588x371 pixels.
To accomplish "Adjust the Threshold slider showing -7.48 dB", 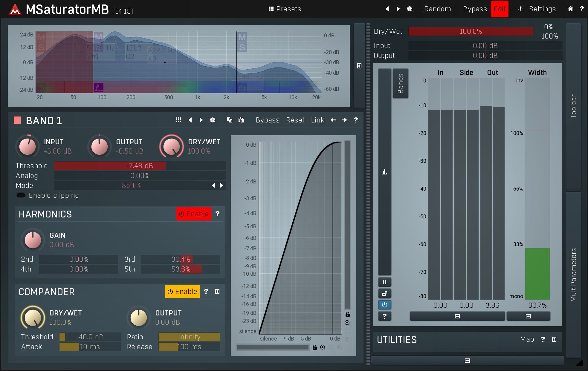I will [140, 166].
